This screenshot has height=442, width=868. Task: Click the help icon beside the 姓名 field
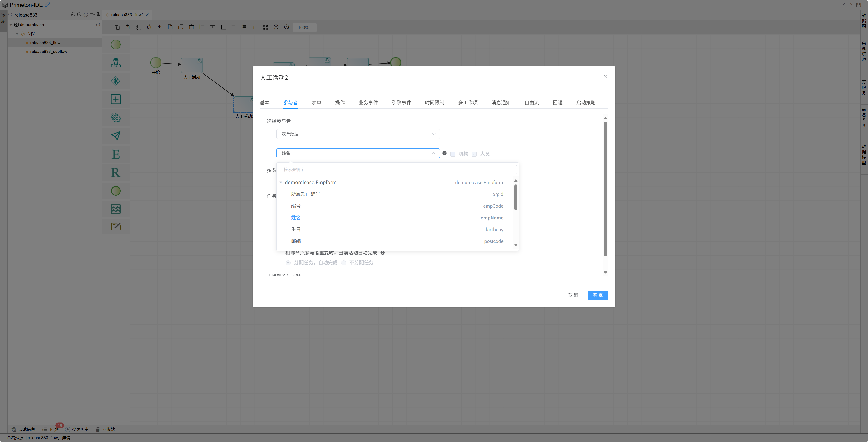pos(444,153)
